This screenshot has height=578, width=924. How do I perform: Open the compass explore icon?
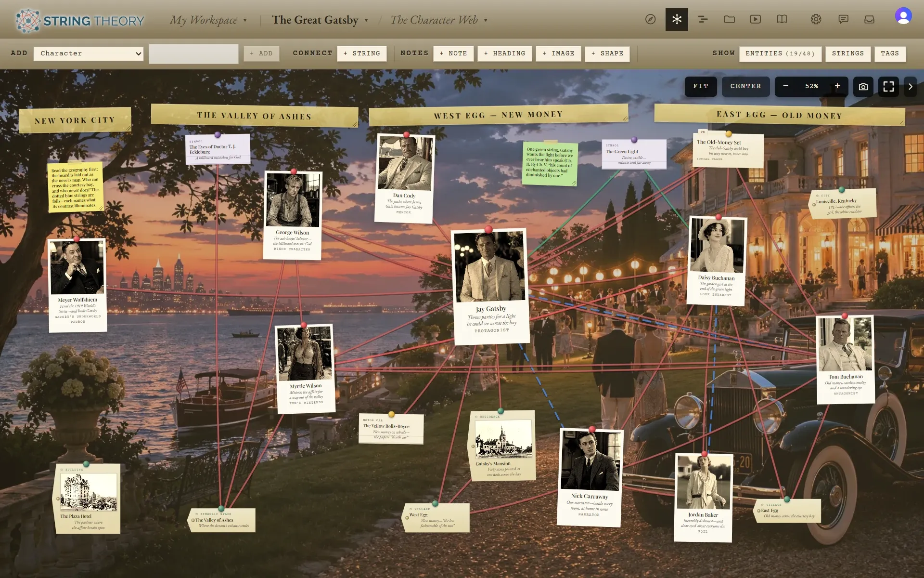tap(650, 20)
